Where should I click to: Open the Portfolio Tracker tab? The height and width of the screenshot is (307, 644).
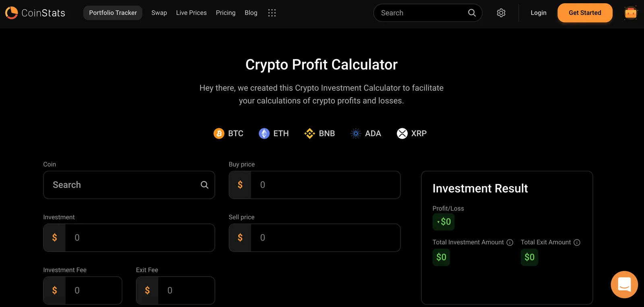[x=113, y=13]
